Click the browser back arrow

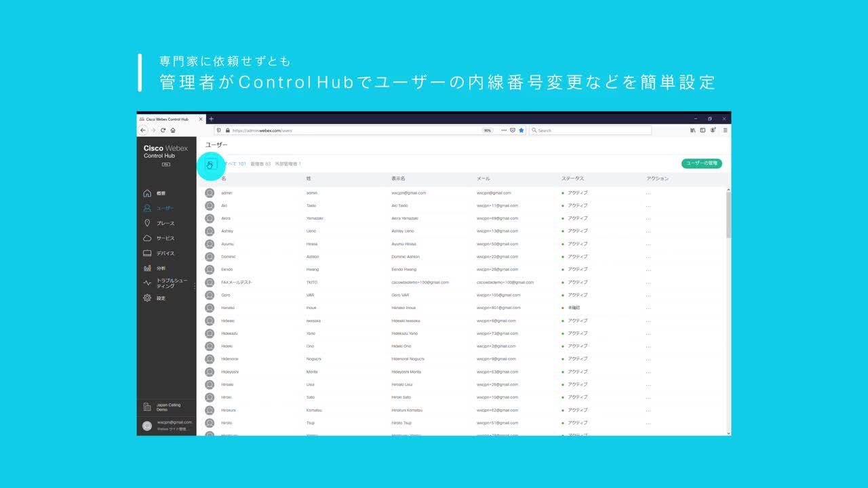(x=143, y=130)
